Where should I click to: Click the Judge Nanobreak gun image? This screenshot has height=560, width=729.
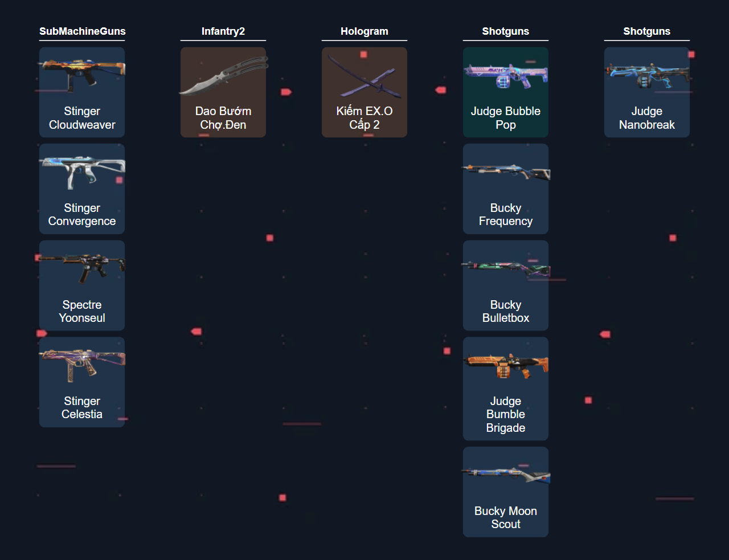point(647,75)
